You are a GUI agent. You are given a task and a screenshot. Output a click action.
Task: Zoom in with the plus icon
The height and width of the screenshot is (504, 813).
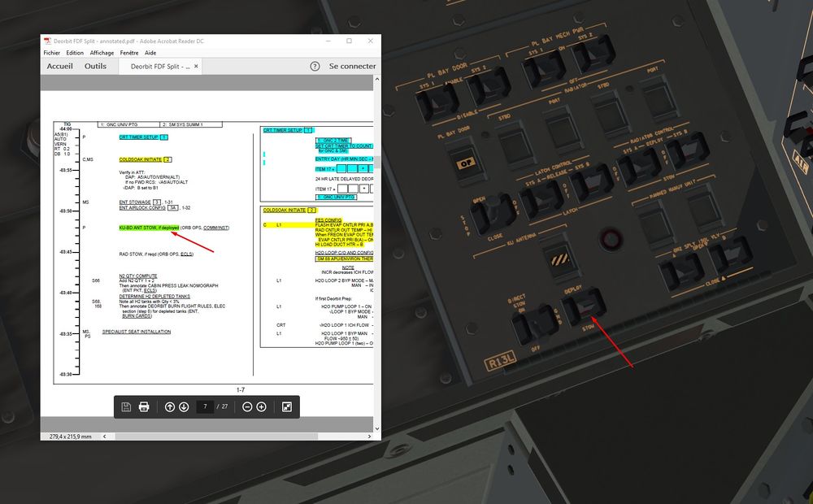coord(261,407)
